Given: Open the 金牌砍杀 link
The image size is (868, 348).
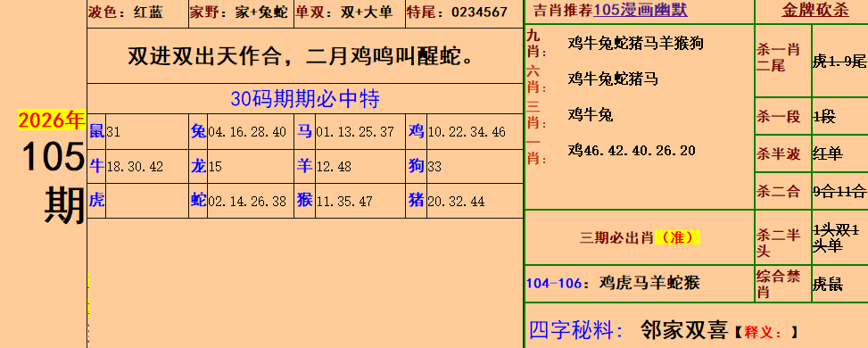Looking at the screenshot, I should tap(815, 11).
